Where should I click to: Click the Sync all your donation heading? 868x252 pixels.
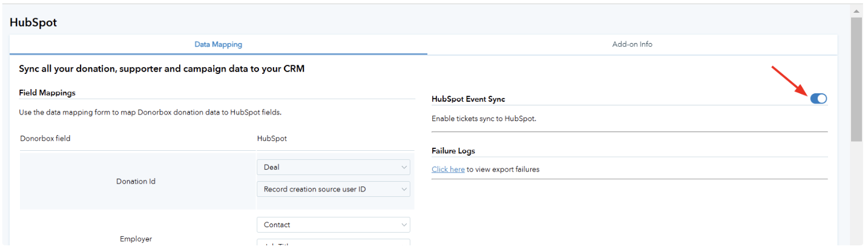tap(162, 69)
